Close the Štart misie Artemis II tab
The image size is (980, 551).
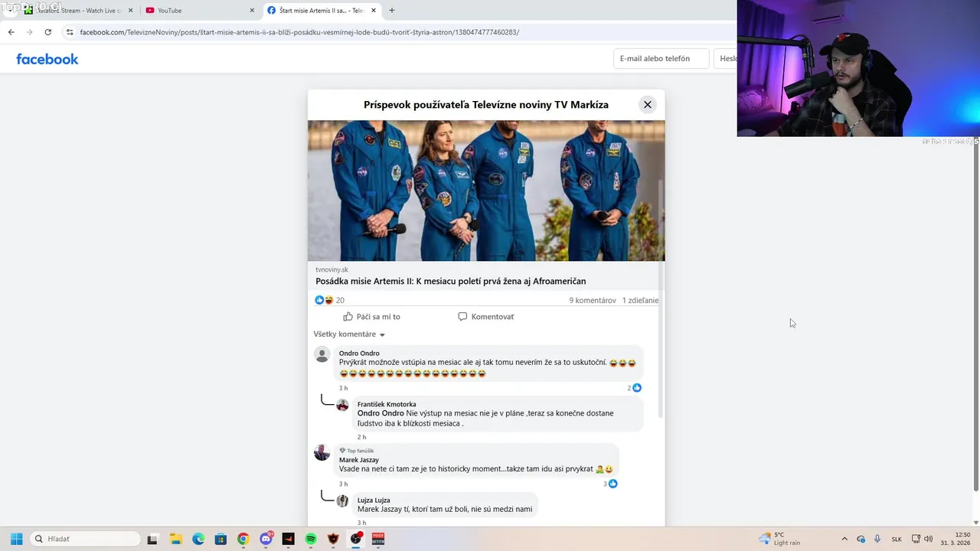pyautogui.click(x=374, y=11)
